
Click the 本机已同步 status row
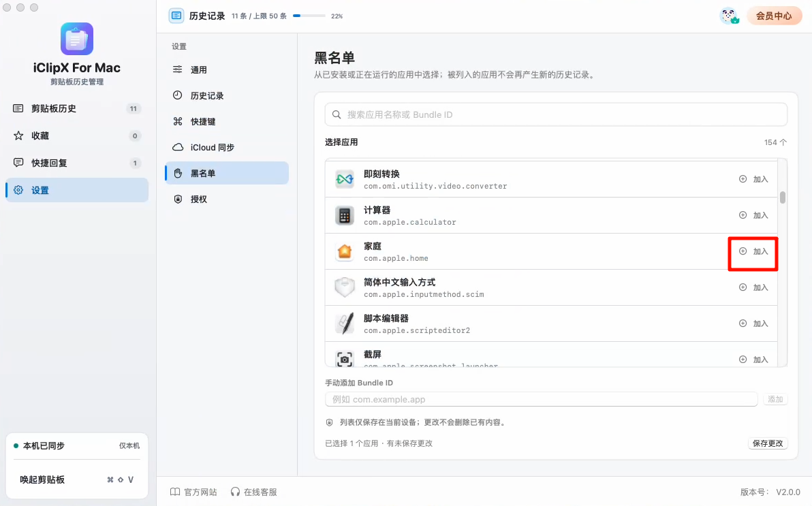[77, 446]
